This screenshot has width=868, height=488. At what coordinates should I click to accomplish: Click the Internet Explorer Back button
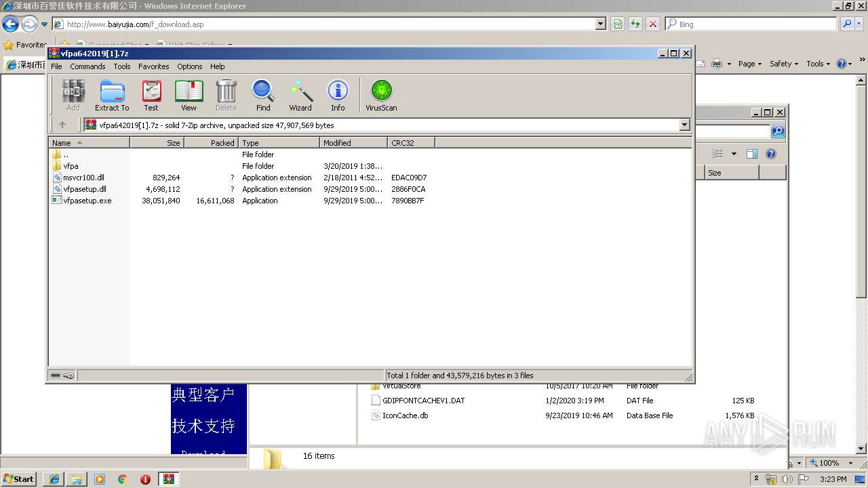pos(10,24)
